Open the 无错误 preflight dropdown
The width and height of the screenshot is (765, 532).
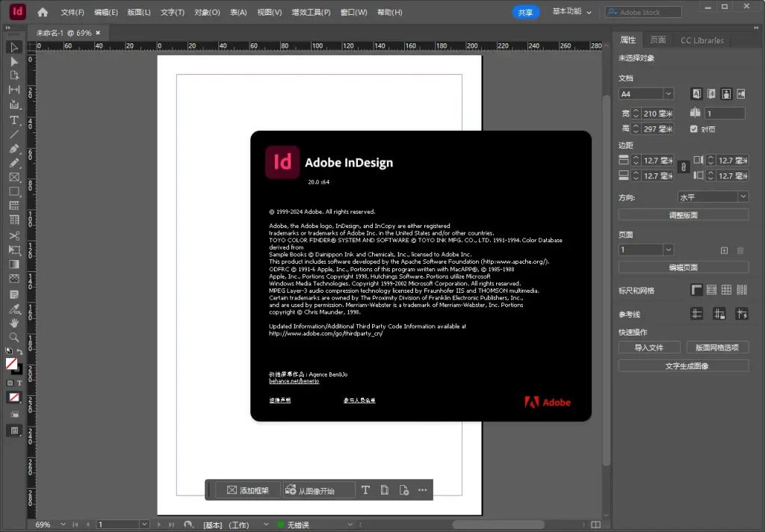350,525
